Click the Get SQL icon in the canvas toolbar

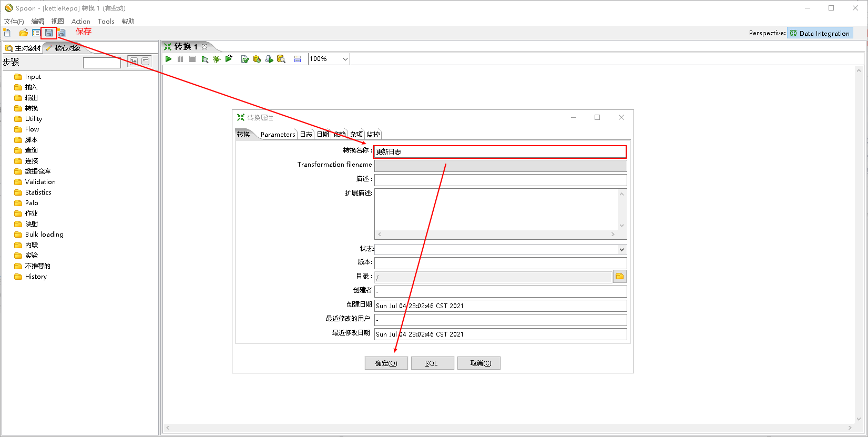pos(269,59)
